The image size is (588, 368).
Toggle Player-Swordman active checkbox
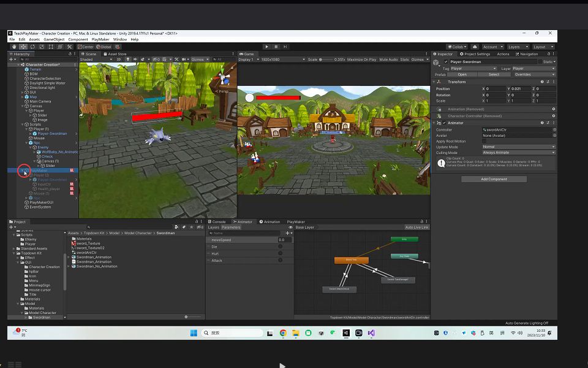click(x=445, y=61)
